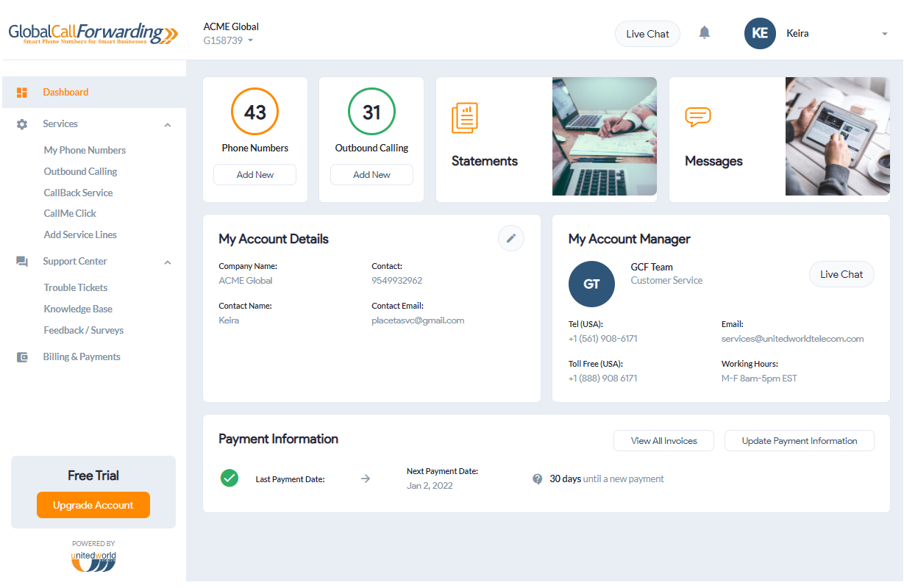This screenshot has height=588, width=904.
Task: Click the GT account manager avatar
Action: [591, 284]
